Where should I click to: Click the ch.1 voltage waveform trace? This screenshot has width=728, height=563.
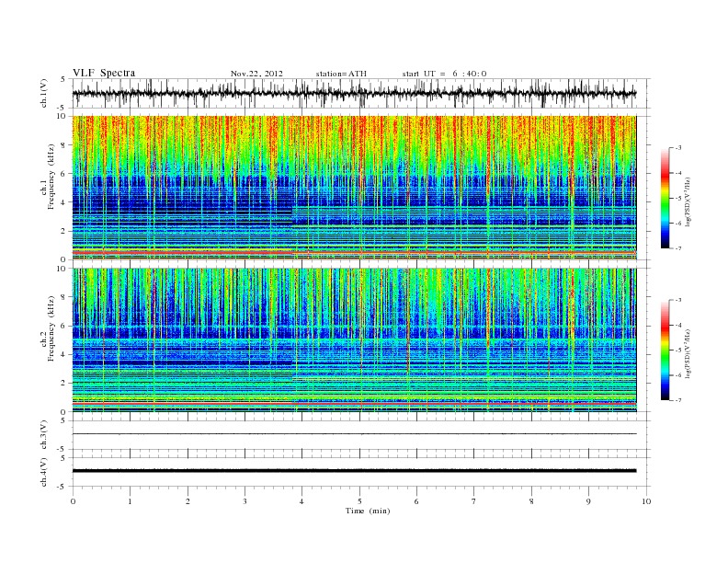(354, 93)
